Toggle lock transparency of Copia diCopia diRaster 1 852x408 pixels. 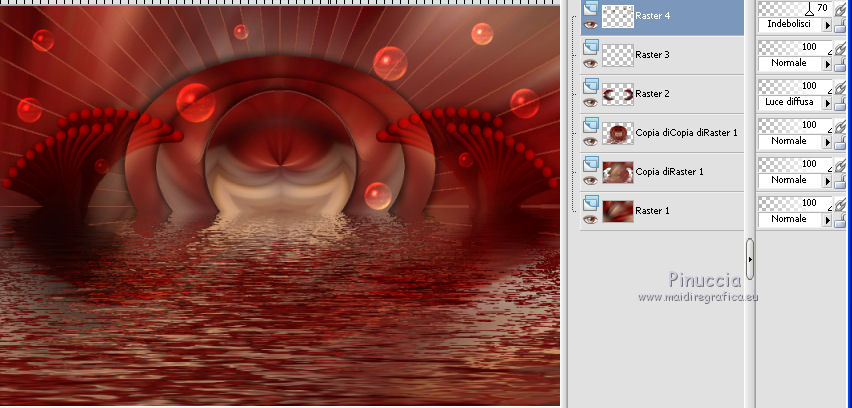click(x=840, y=142)
